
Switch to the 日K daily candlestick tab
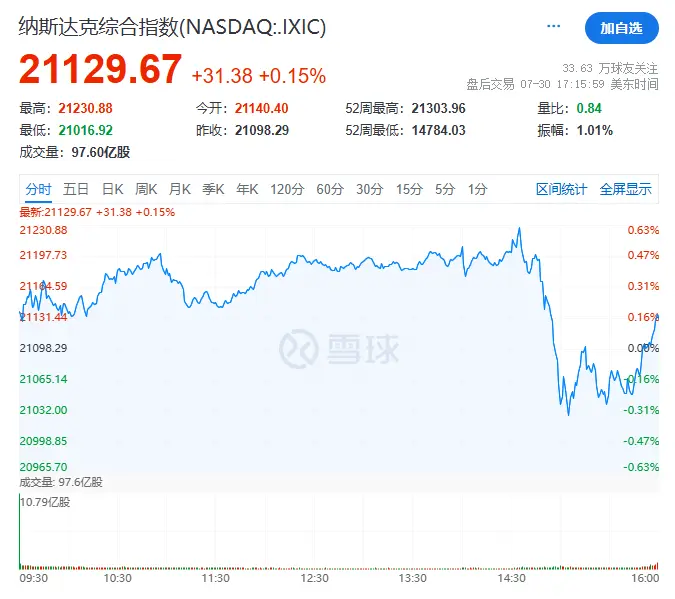[113, 189]
